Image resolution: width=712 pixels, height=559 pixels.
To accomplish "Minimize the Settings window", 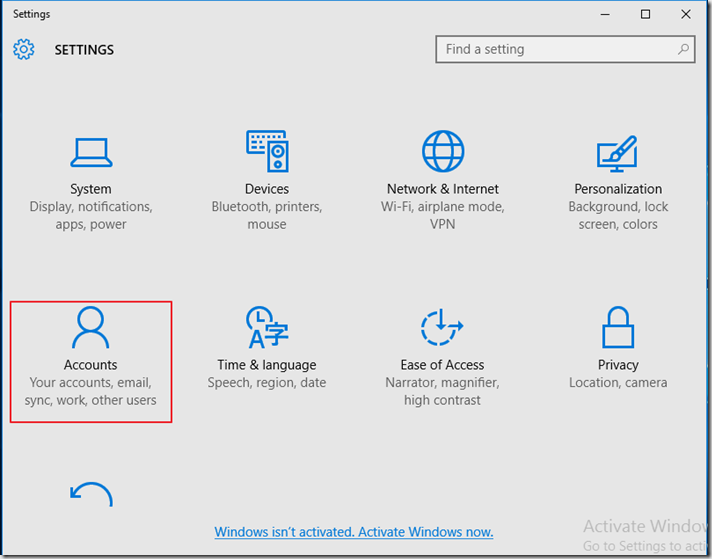I will point(602,14).
